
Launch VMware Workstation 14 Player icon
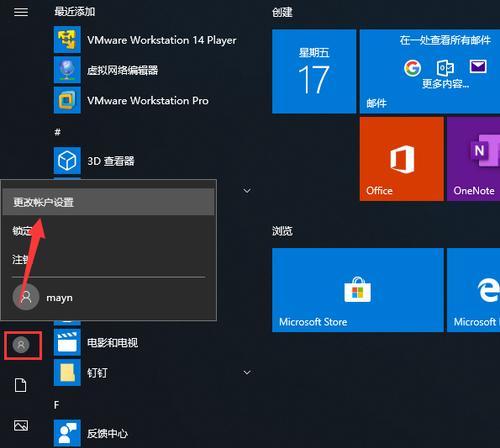(67, 40)
